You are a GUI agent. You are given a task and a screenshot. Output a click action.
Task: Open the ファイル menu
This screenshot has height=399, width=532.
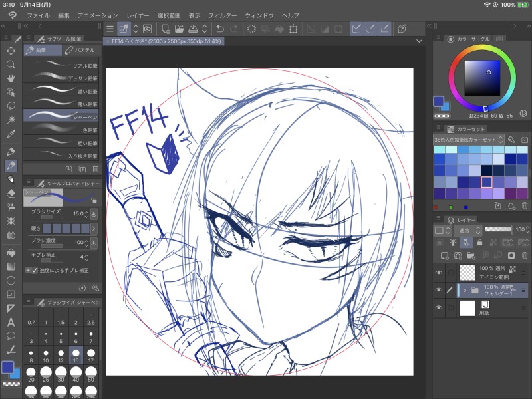39,15
